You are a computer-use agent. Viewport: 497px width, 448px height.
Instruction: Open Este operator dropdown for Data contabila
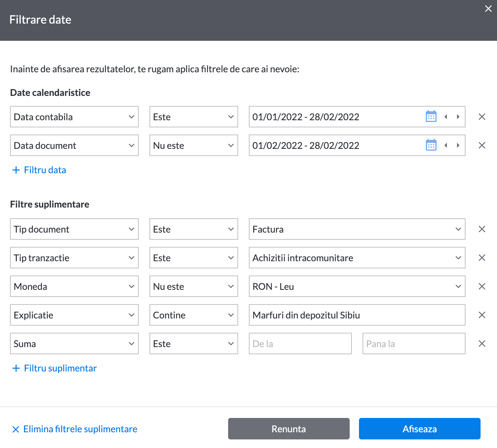point(194,117)
